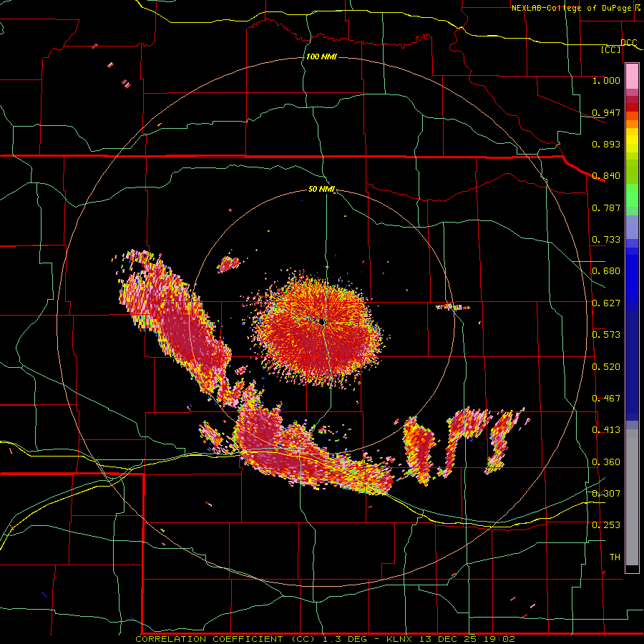644x644 pixels.
Task: Select the 0.467 scale value
Action: pos(606,399)
